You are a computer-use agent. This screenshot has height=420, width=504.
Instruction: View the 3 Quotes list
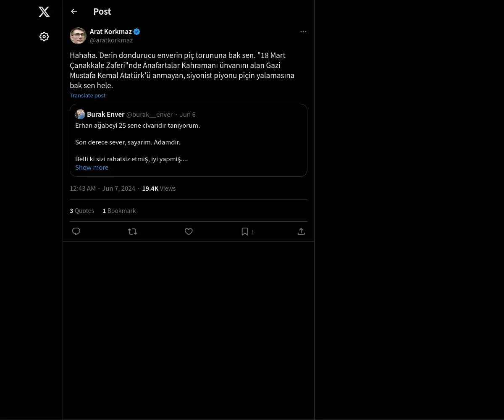click(x=82, y=210)
